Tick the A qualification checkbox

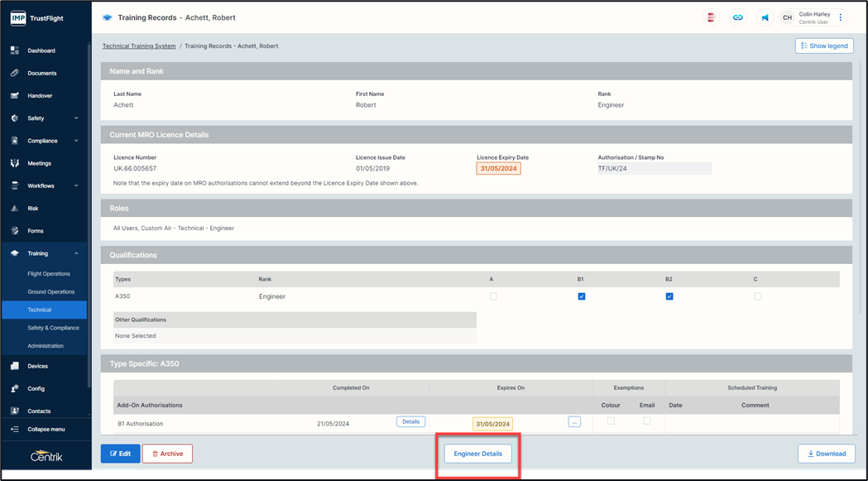tap(493, 296)
